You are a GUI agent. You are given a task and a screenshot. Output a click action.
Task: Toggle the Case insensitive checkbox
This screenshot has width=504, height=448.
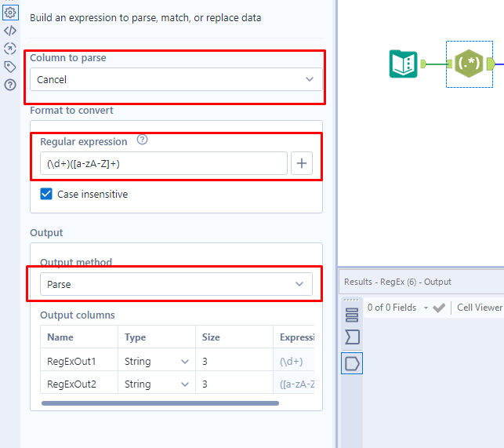pos(46,194)
